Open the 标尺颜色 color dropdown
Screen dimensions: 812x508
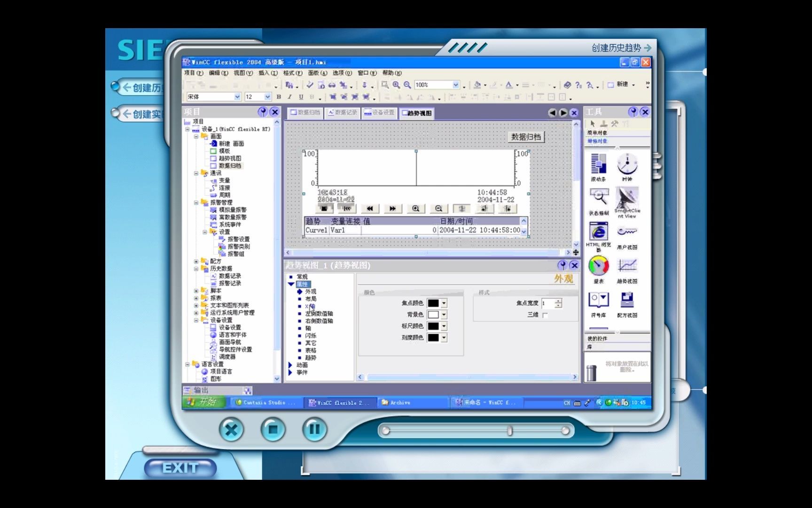(444, 326)
